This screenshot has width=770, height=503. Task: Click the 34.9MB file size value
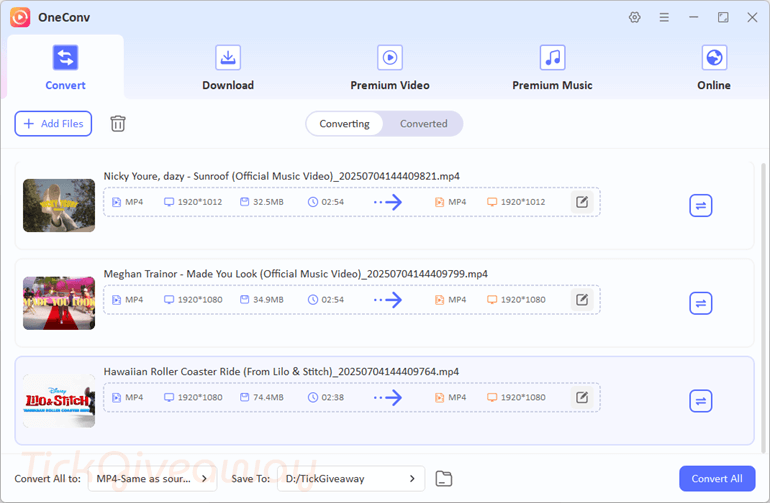coord(268,300)
